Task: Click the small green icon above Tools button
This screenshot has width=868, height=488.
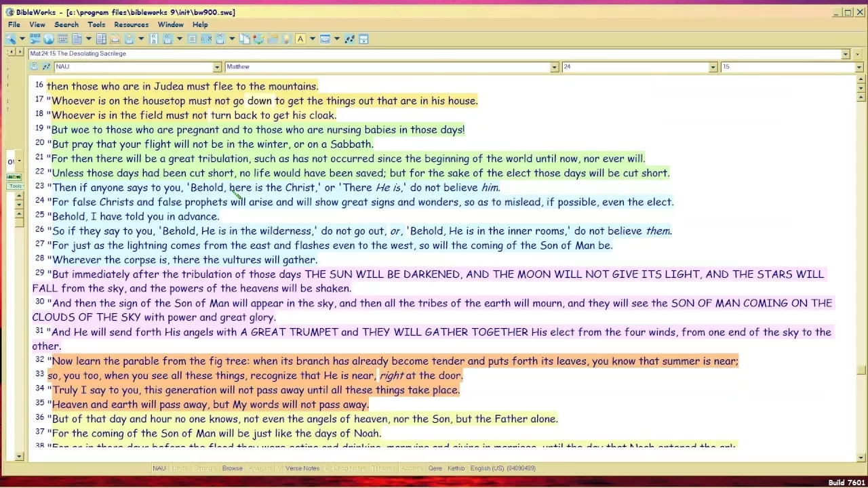Action: click(14, 177)
